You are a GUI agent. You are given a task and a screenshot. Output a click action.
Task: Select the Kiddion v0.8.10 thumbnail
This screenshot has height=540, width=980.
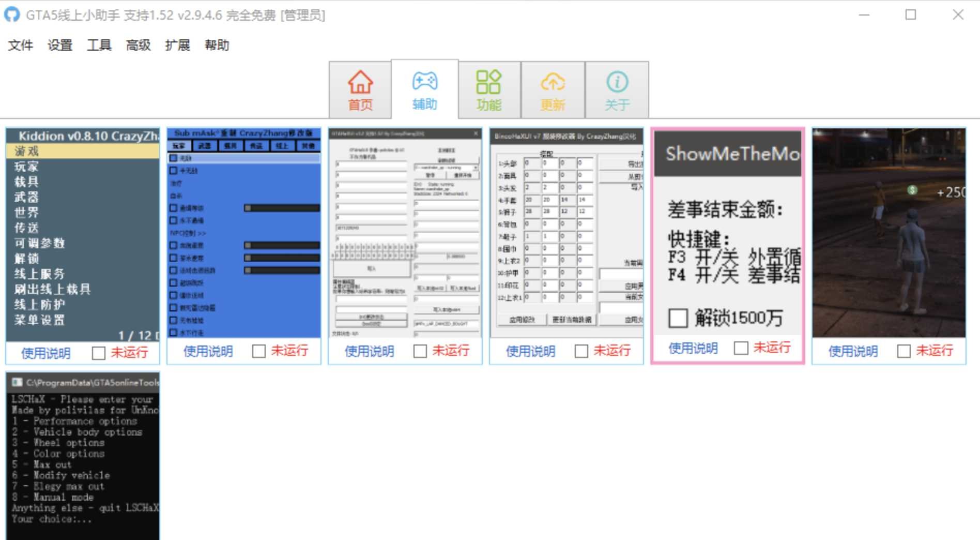pyautogui.click(x=83, y=235)
